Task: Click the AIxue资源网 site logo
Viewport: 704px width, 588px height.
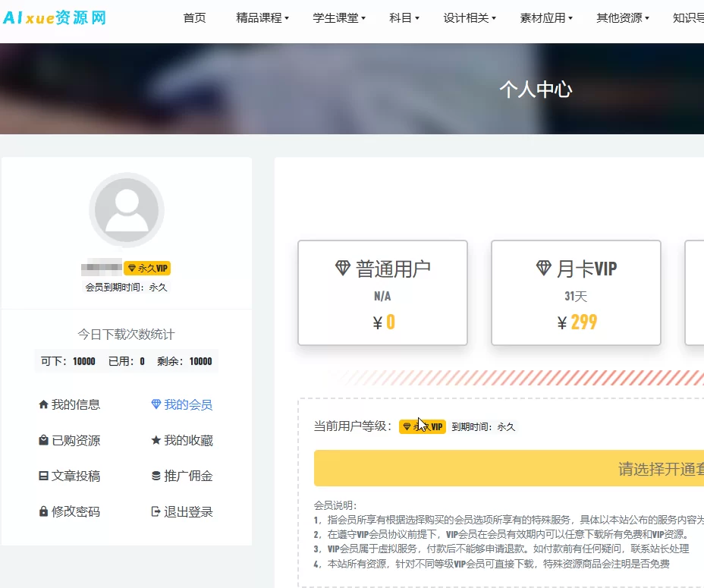Action: click(55, 18)
